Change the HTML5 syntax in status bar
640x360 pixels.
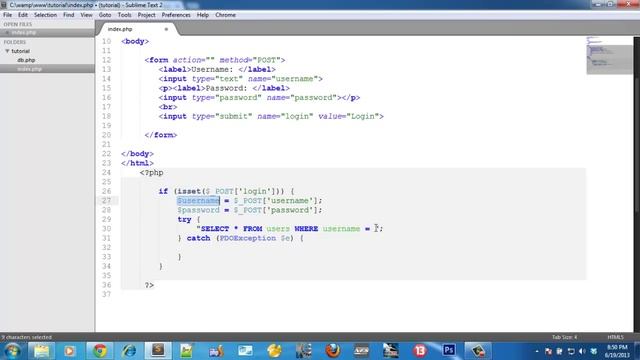(x=616, y=337)
